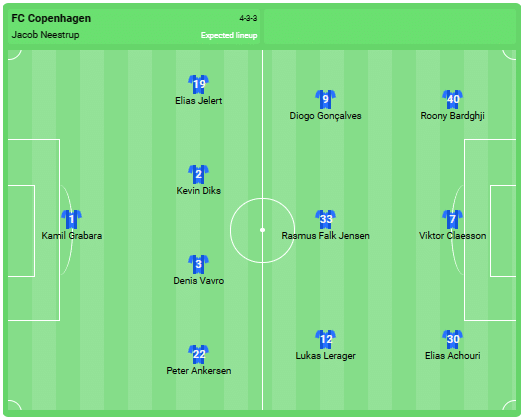The height and width of the screenshot is (419, 524).
Task: Select Elias Jelert's number 19 shirt icon
Action: click(x=199, y=85)
